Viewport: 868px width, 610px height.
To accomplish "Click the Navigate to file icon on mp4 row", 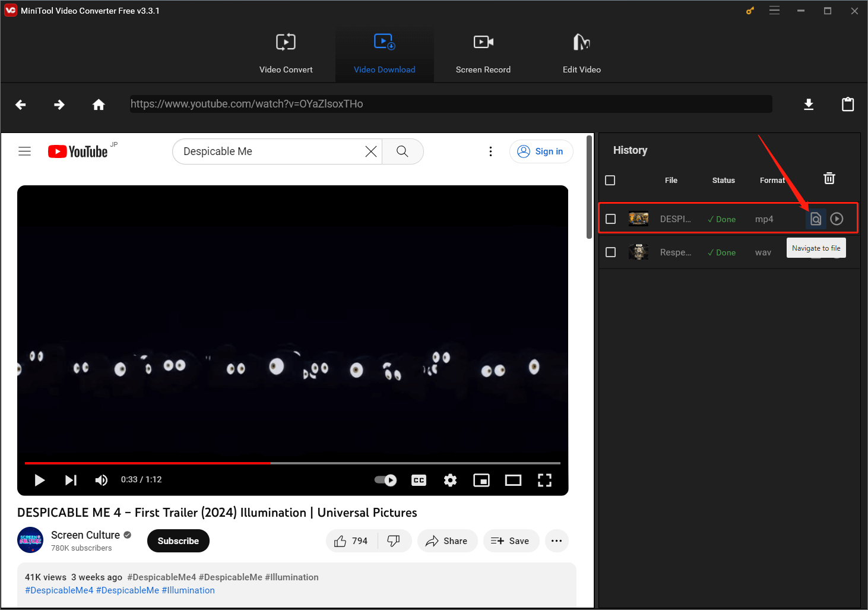I will [x=815, y=219].
